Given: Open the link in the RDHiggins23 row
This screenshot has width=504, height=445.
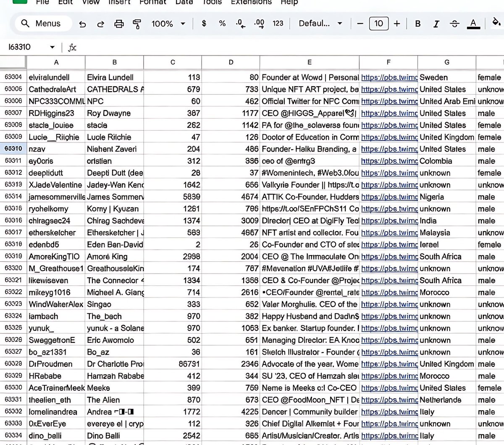Looking at the screenshot, I should [389, 113].
